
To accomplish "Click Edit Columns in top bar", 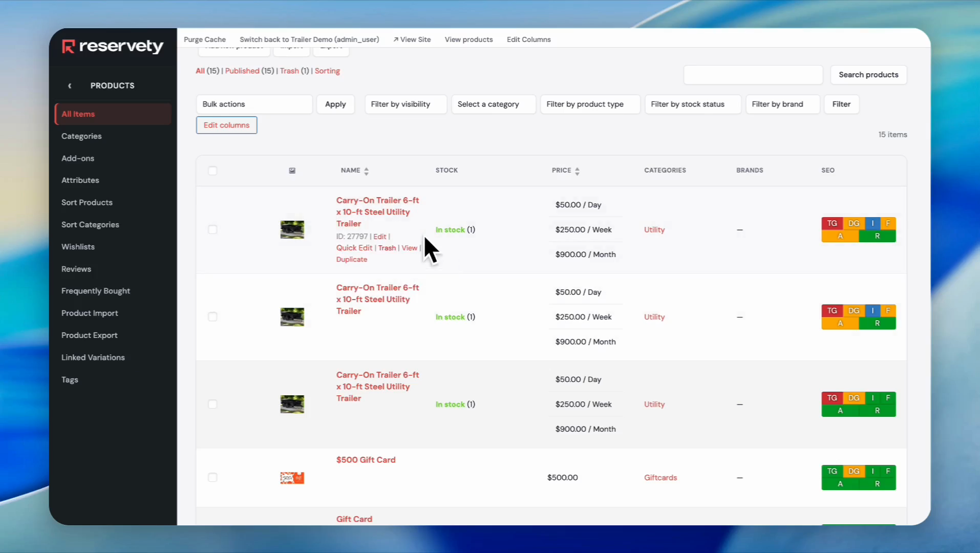I will pyautogui.click(x=528, y=39).
